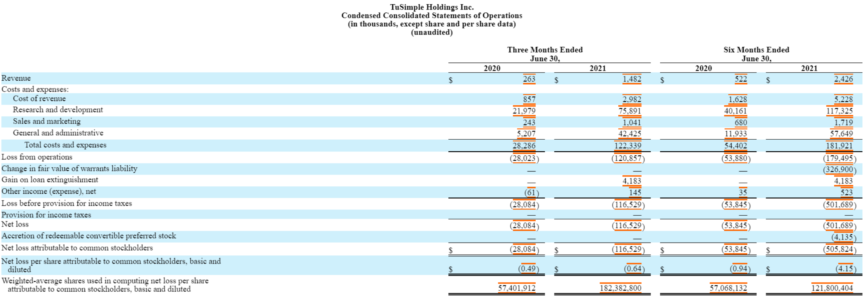Screen dimensions: 868x300
Task: Select "Change in fair value of warrants liability" label
Action: pyautogui.click(x=69, y=168)
